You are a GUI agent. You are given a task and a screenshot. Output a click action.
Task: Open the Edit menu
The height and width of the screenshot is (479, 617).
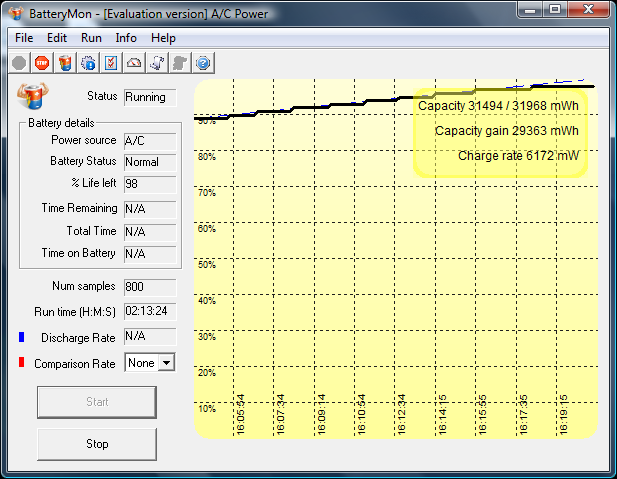click(x=57, y=38)
